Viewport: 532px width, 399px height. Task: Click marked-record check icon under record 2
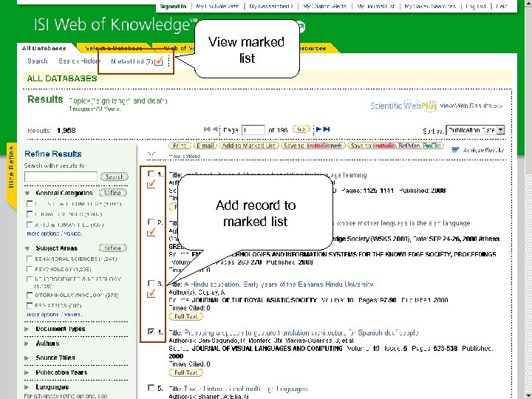coord(151,232)
